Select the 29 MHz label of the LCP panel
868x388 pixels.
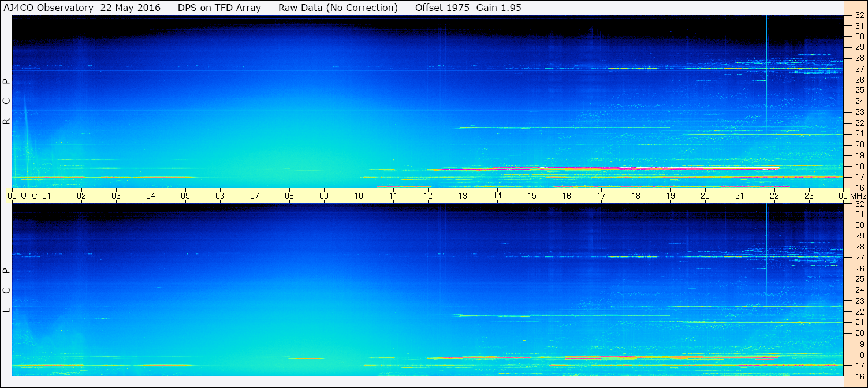click(859, 236)
